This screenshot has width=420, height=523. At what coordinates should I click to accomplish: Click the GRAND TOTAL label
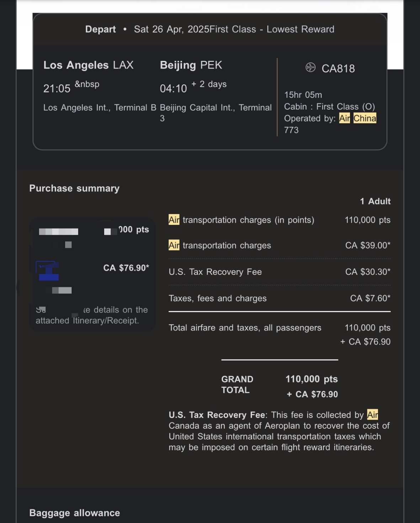237,385
